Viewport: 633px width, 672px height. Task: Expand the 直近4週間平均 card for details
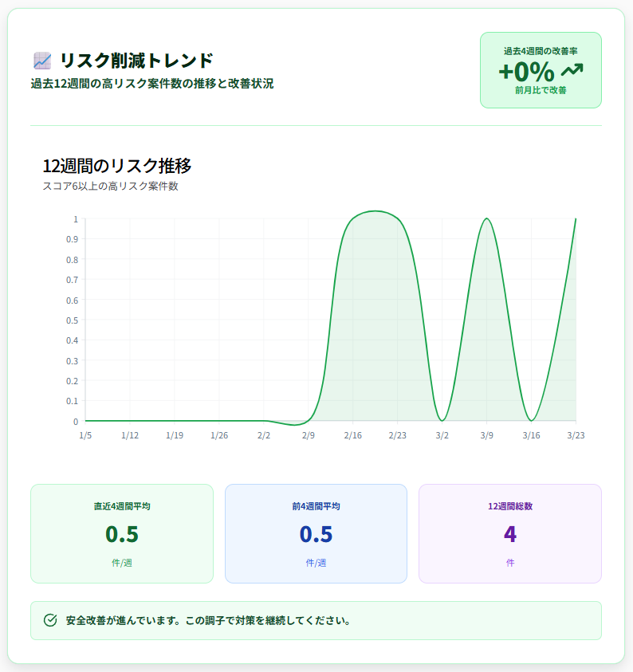click(x=121, y=532)
